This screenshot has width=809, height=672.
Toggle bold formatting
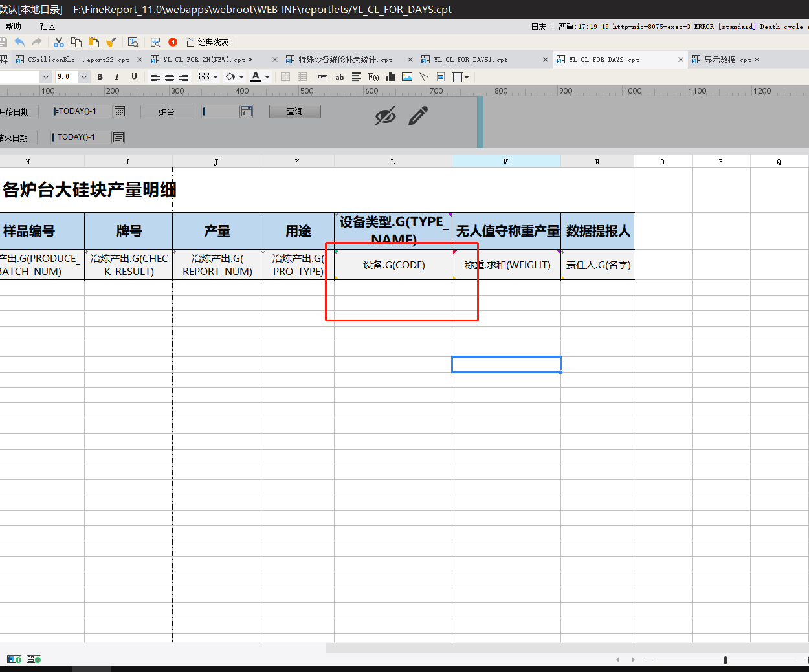coord(100,77)
